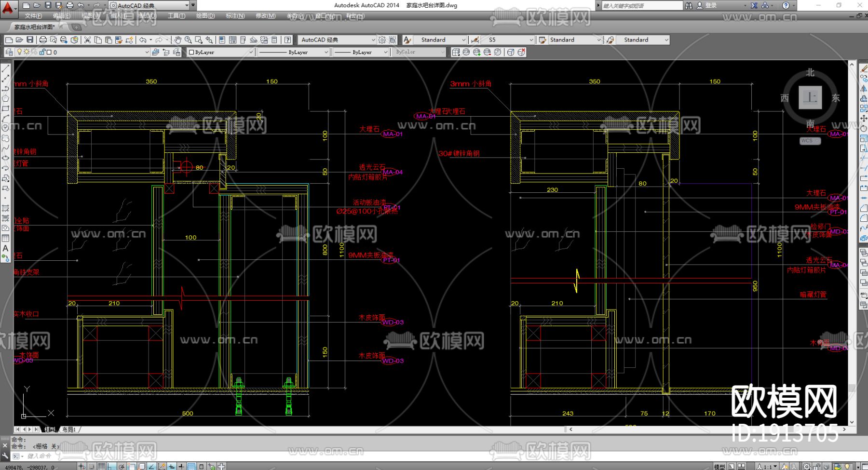Screen dimensions: 868x470
Task: Expand the AutoCAD 经典 workspace dropdown
Action: (373, 40)
